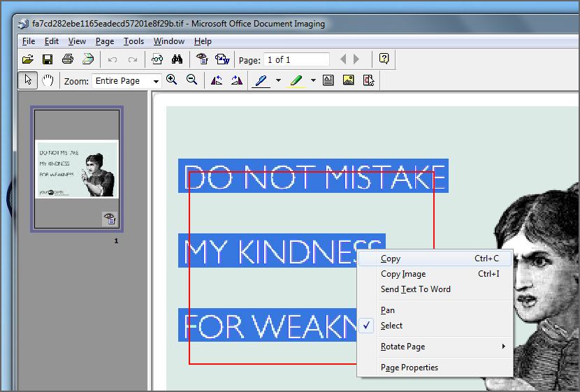Viewport: 580px width, 392px height.
Task: Click the Zoom In magnifier
Action: click(172, 80)
